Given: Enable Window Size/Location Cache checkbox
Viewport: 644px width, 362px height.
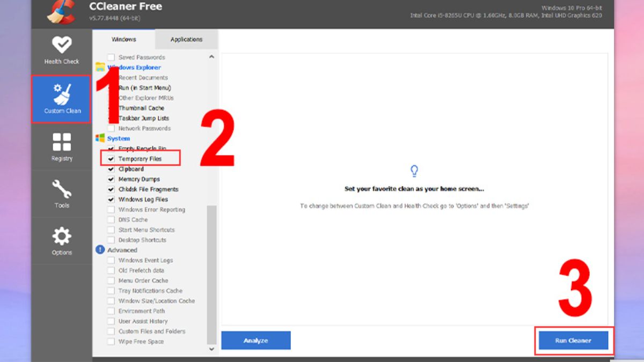Looking at the screenshot, I should pyautogui.click(x=111, y=301).
